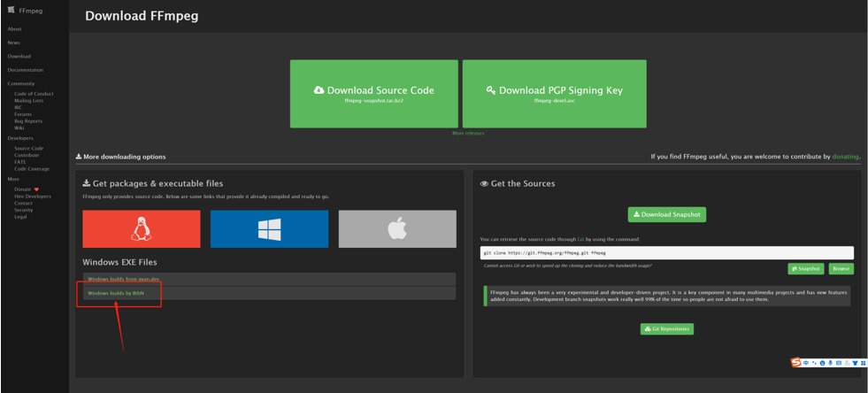868x393 pixels.
Task: Open News in the sidebar
Action: click(x=14, y=42)
